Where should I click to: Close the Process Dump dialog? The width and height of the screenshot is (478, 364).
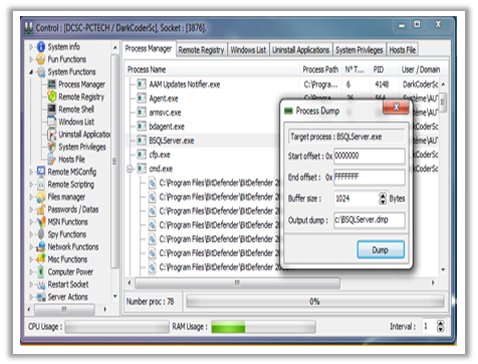(x=396, y=107)
